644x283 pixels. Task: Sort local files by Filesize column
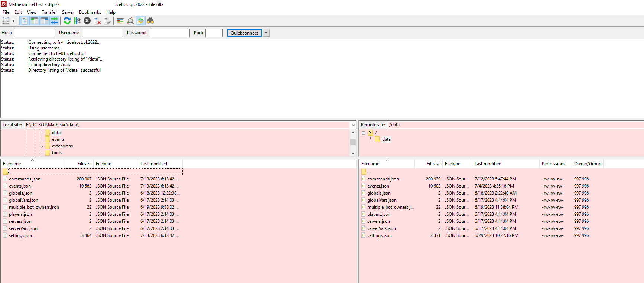78,164
